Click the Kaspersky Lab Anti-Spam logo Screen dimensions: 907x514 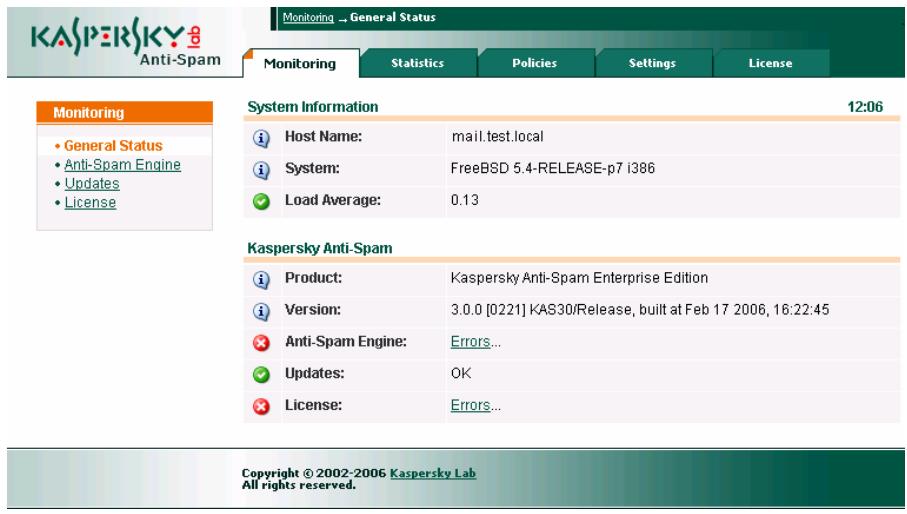[125, 41]
